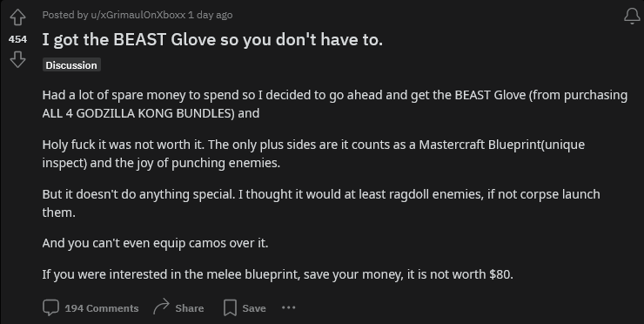Viewport: 644px width, 324px height.
Task: Click the paragraph mentioning Mastercraft Blueprint
Action: [x=313, y=154]
